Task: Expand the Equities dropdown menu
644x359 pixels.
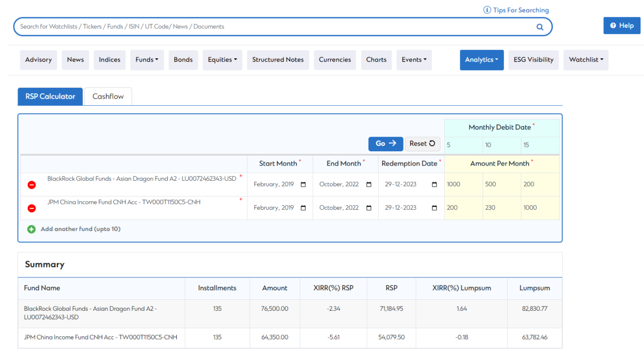Action: coord(222,60)
